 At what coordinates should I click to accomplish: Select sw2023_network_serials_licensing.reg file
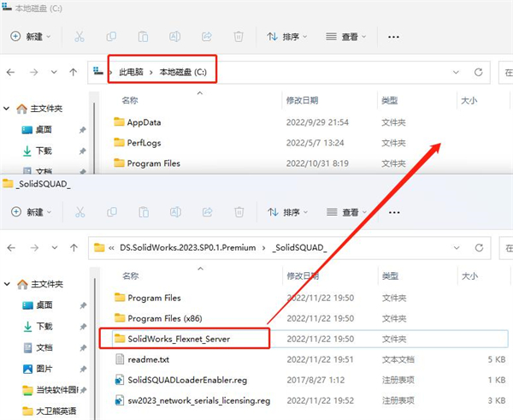(198, 399)
